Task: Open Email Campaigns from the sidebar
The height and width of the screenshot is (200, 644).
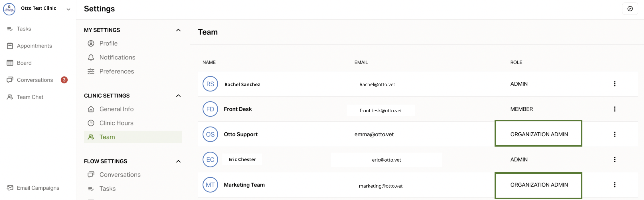Action: 38,188
